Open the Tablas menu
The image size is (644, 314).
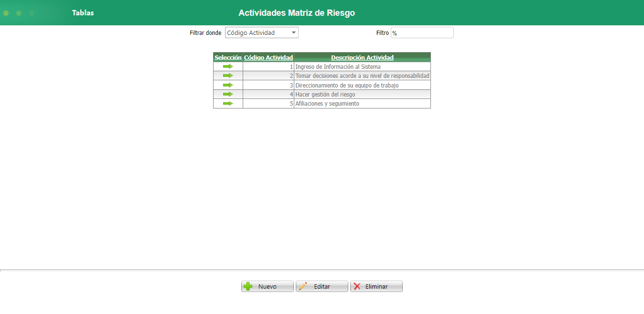(83, 13)
